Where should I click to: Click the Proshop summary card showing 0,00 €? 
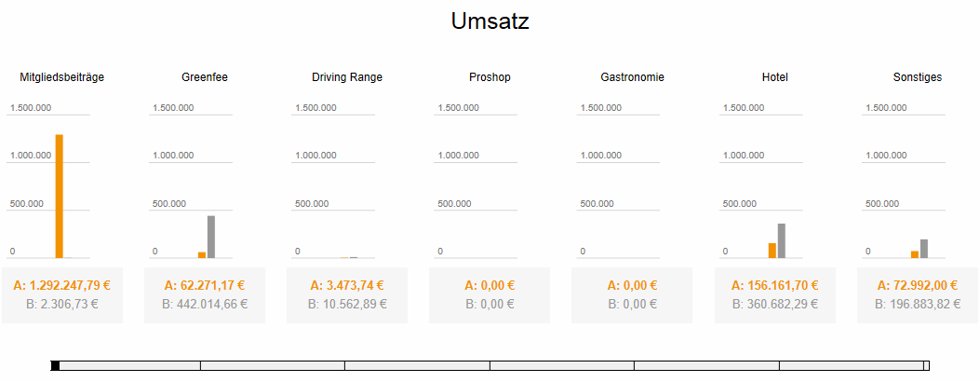[490, 295]
